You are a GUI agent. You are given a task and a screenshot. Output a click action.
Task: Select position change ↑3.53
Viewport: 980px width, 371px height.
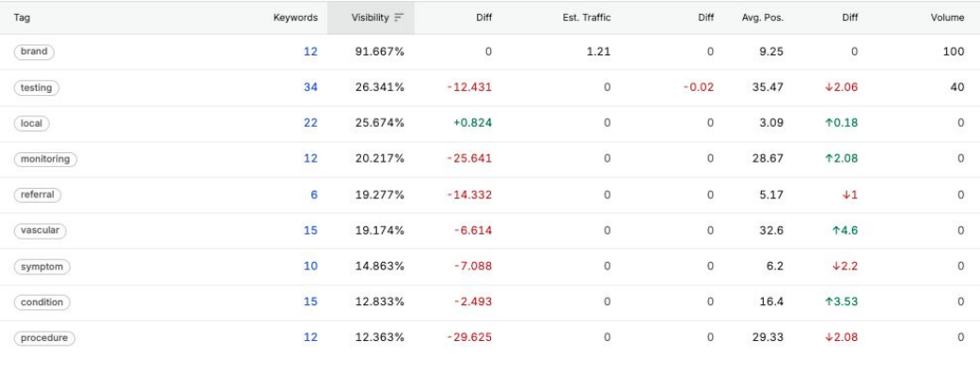pos(841,301)
